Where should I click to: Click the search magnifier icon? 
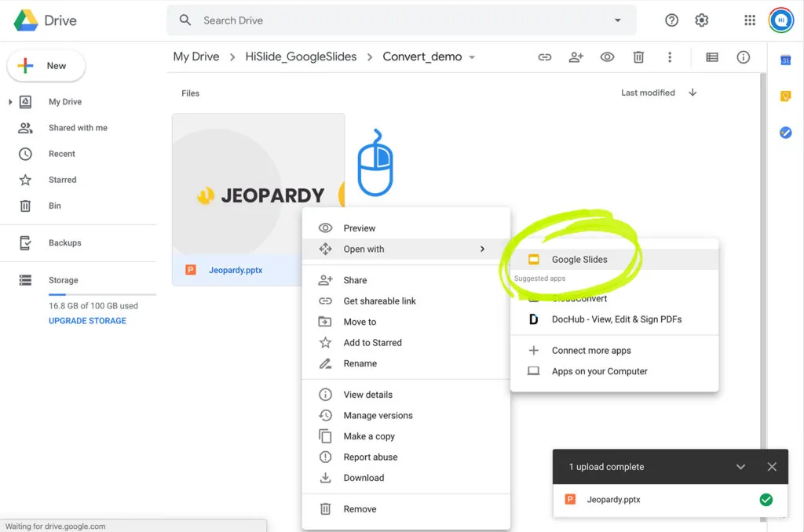(185, 20)
